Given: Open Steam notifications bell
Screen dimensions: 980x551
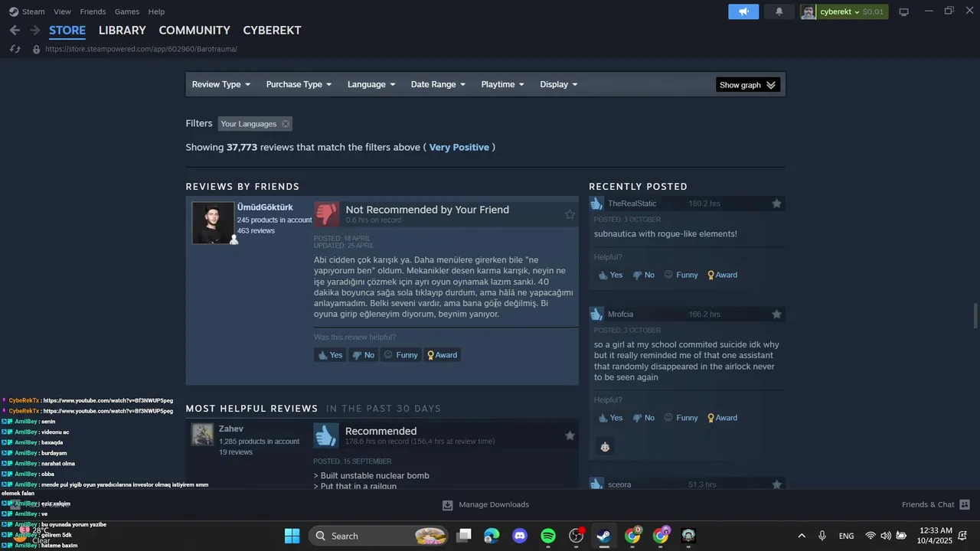Looking at the screenshot, I should [779, 11].
